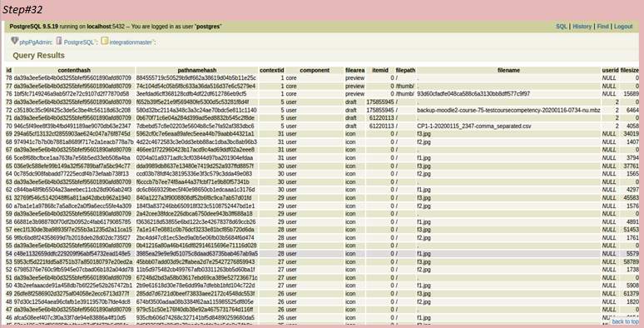This screenshot has height=328, width=644.
Task: Click f3.jpg filename in row 69
Action: [424, 134]
